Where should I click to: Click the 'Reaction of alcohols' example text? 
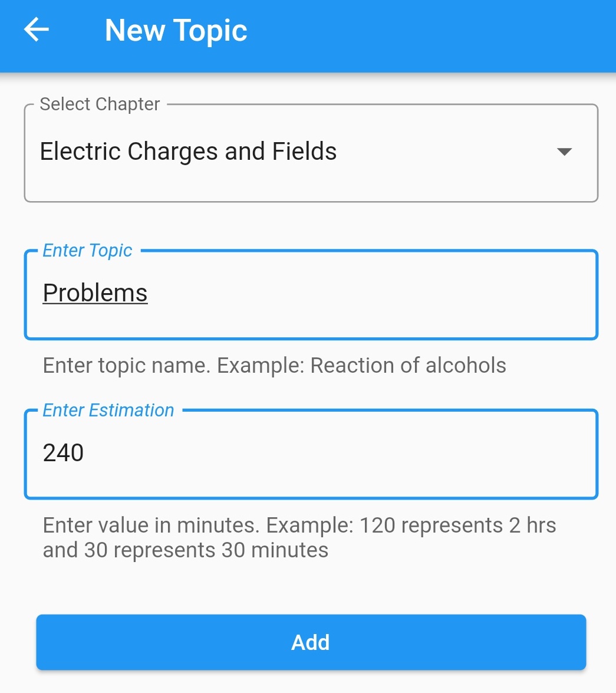coord(408,366)
